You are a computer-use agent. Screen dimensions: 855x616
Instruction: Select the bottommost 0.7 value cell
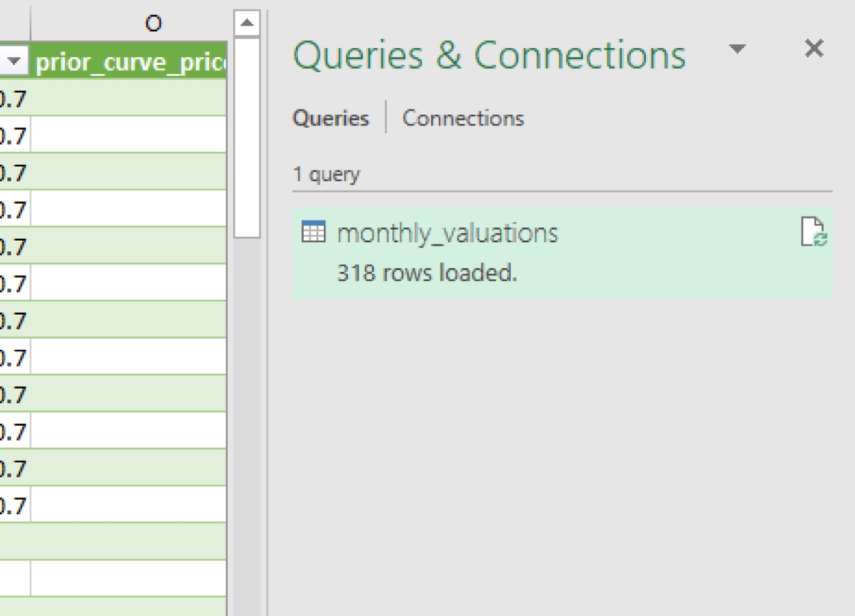[x=13, y=505]
